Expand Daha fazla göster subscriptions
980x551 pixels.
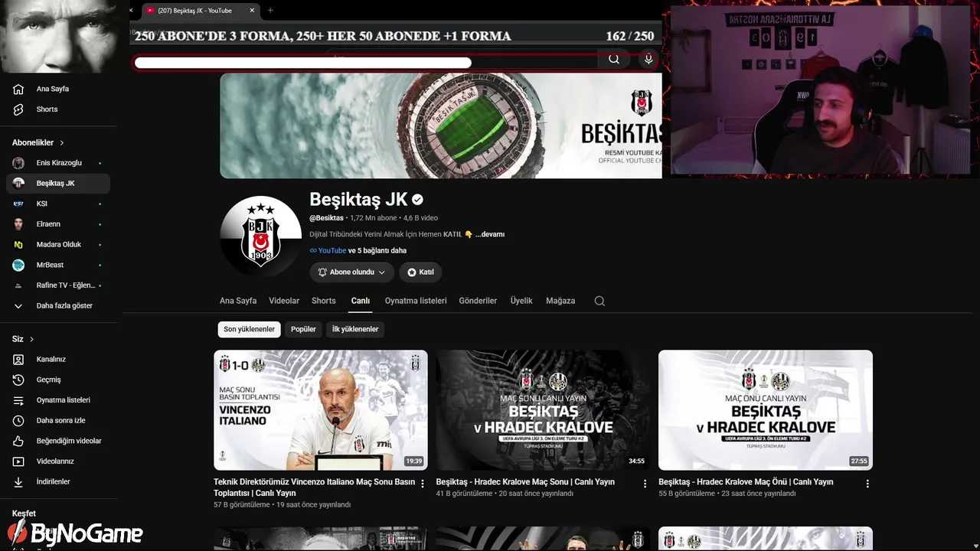(x=59, y=306)
